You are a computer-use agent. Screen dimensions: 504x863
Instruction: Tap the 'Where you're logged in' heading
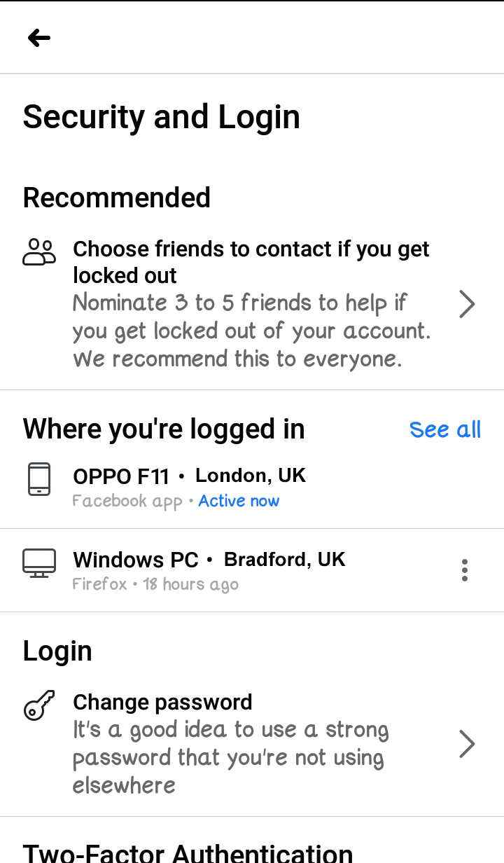click(164, 429)
